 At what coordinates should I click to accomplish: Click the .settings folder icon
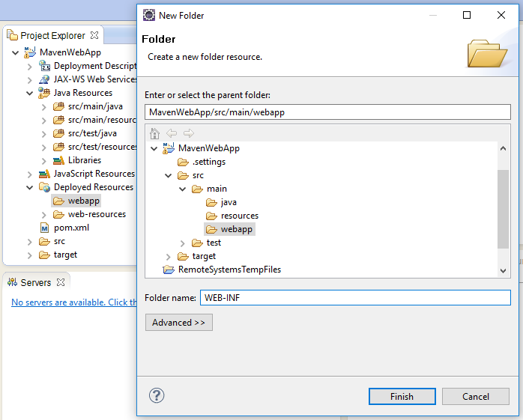(183, 162)
